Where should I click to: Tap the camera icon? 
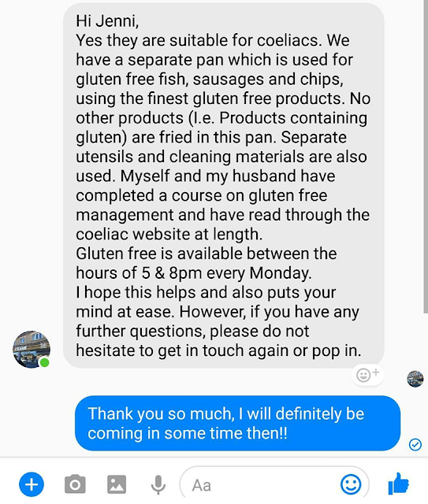click(75, 484)
